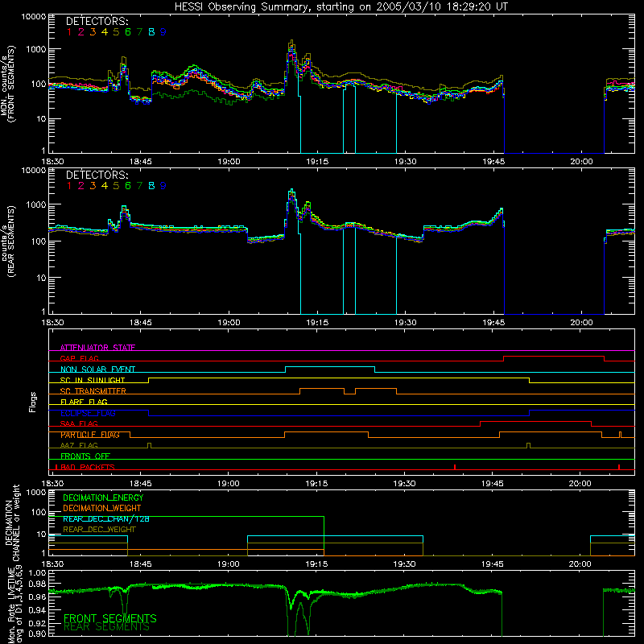The width and height of the screenshot is (644, 644).
Task: Click the ATTENUATOR_STATE flag label
Action: [97, 348]
